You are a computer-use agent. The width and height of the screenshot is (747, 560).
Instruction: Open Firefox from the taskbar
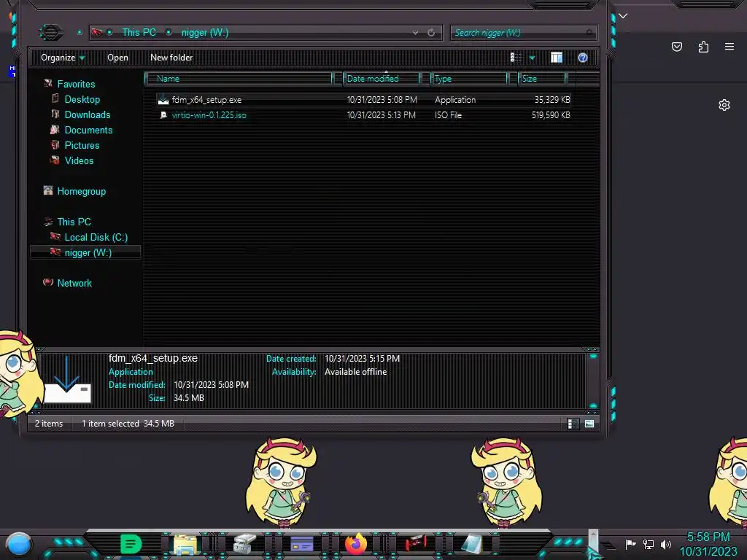click(356, 544)
